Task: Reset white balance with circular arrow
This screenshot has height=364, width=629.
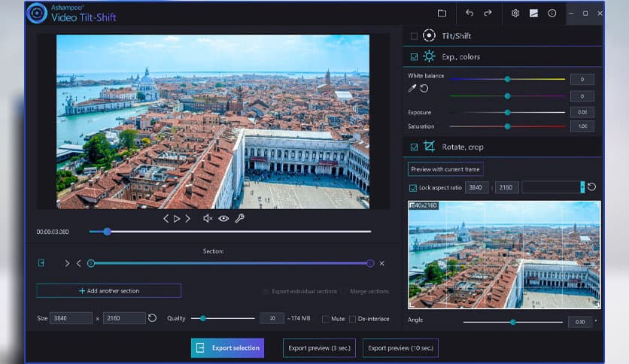Action: point(424,89)
